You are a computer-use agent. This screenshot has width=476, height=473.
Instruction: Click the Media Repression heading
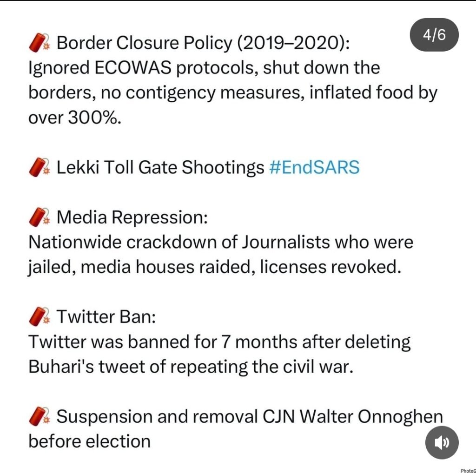[x=132, y=217]
